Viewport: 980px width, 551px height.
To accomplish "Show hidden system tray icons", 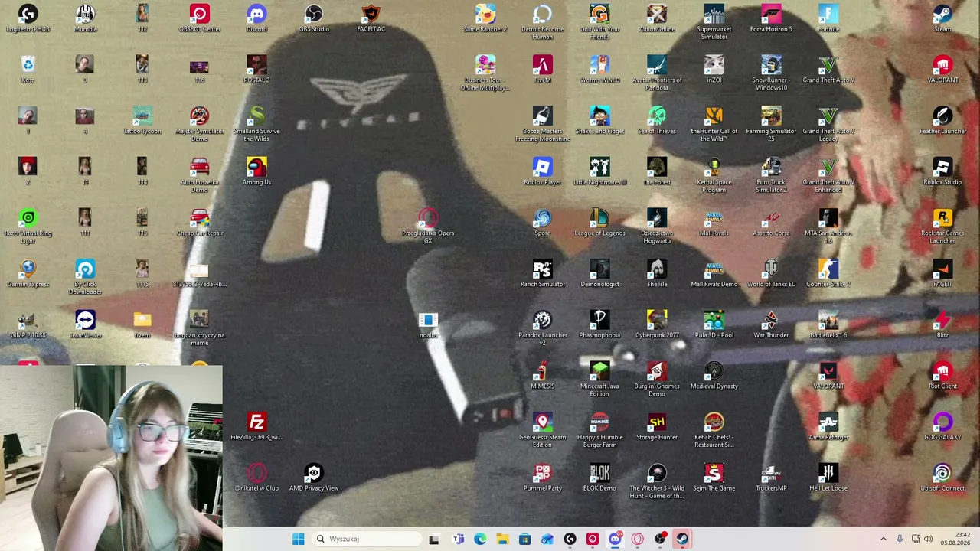I will 883,539.
